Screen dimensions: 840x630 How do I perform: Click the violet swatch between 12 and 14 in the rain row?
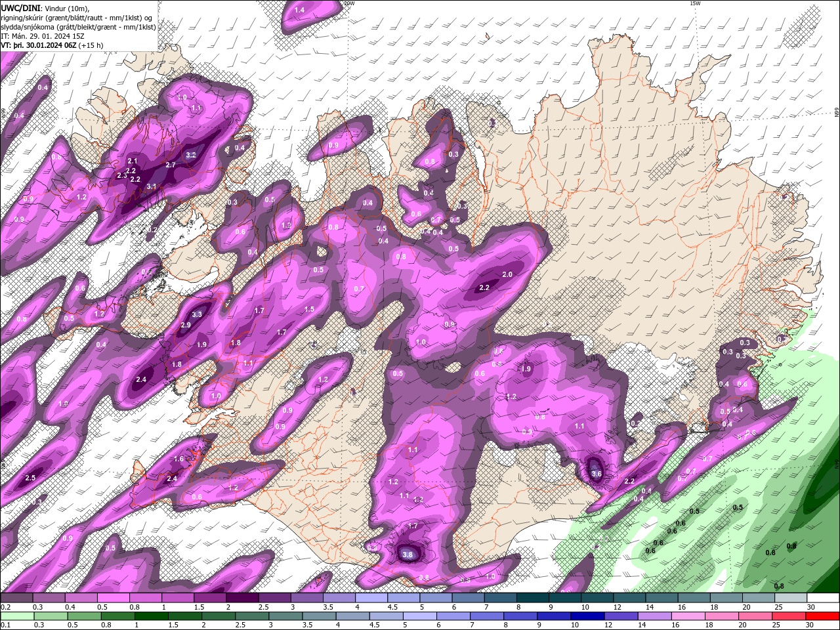pos(621,616)
